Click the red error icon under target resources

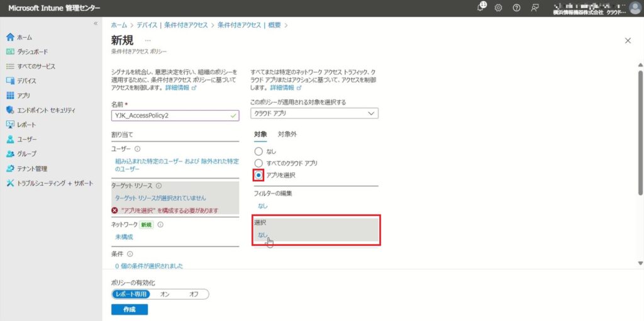pyautogui.click(x=114, y=210)
